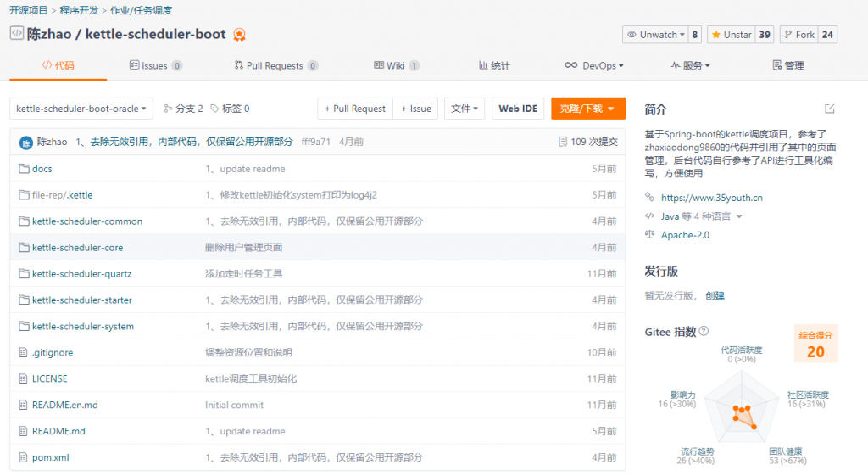Screen dimensions: 868x476
Task: Click the kettle-scheduler-starter folder icon
Action: point(24,300)
